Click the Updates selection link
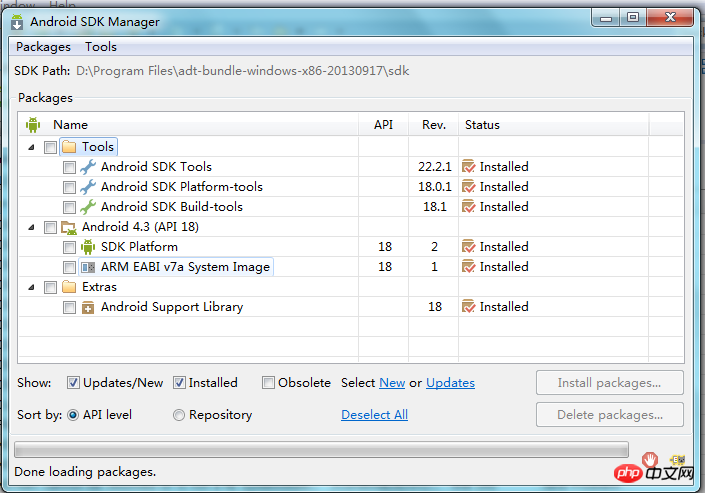The image size is (705, 493). (x=450, y=383)
